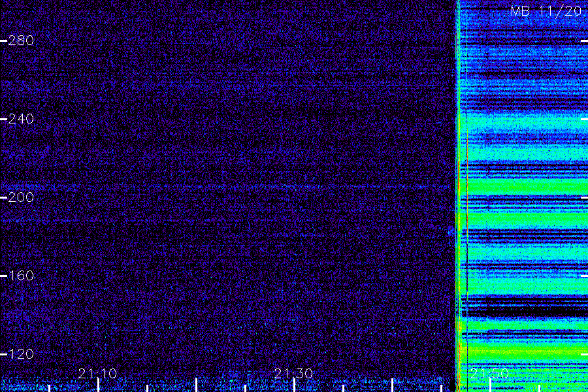The image size is (588, 392).
Task: Click the MB 11/20 label
Action: tap(546, 11)
